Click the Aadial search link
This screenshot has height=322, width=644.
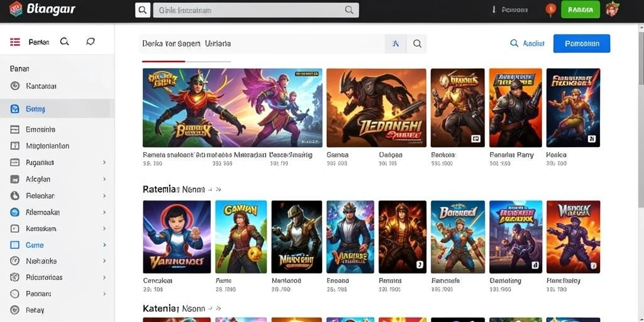[x=527, y=43]
